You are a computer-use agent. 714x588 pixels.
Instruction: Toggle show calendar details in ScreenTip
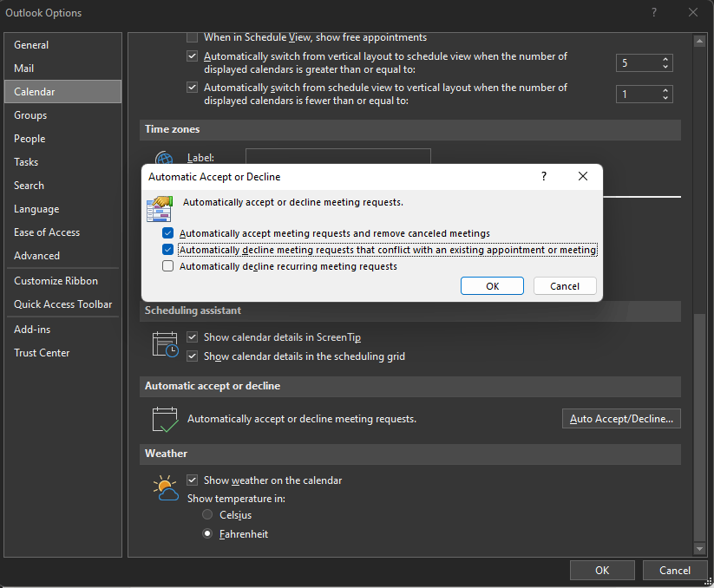tap(192, 337)
